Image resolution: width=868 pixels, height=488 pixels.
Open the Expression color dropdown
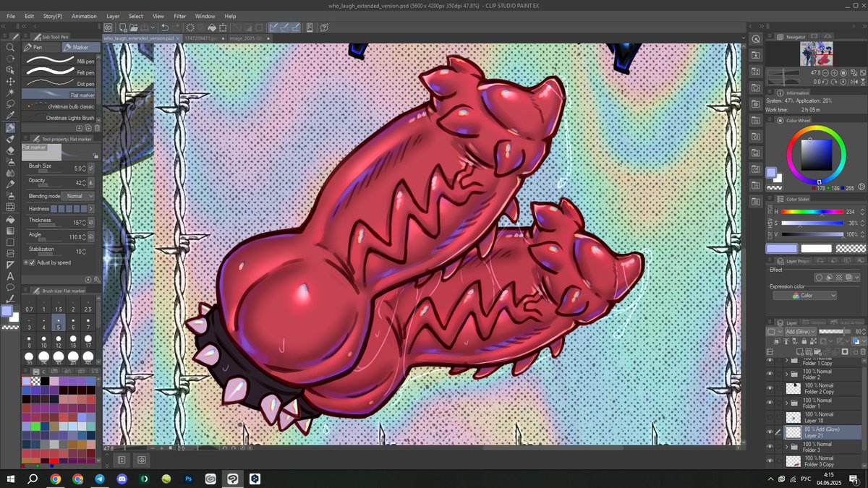click(804, 296)
